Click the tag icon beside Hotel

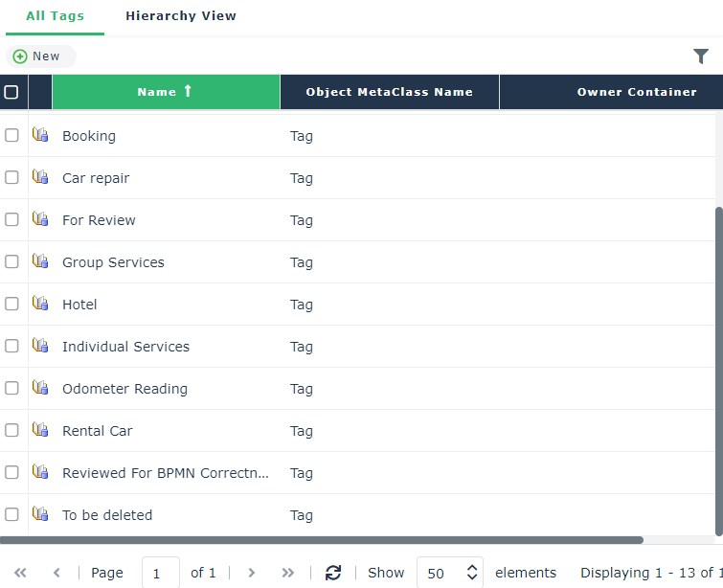coord(40,305)
